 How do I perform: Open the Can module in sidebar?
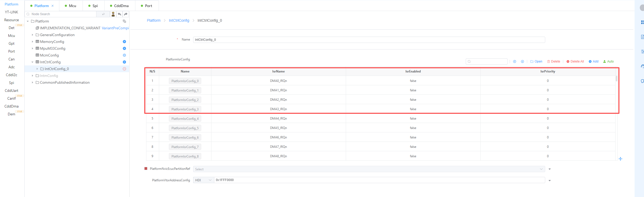(11, 59)
